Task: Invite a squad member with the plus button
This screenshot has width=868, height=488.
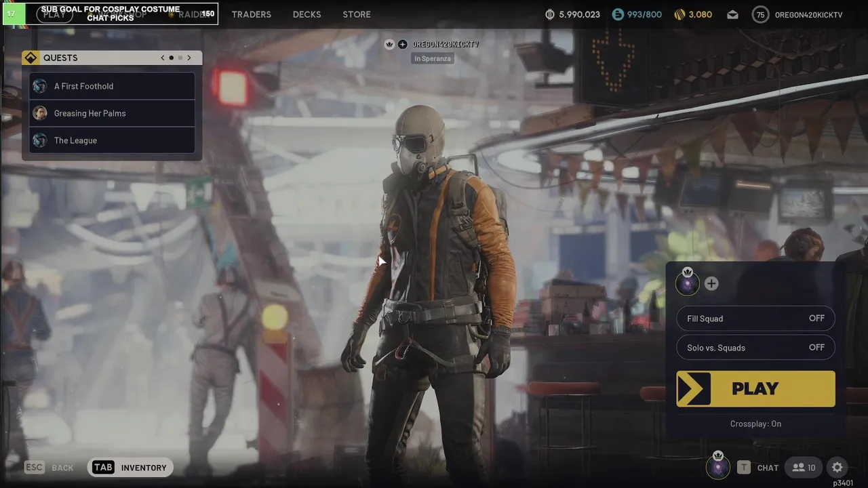Action: tap(711, 284)
